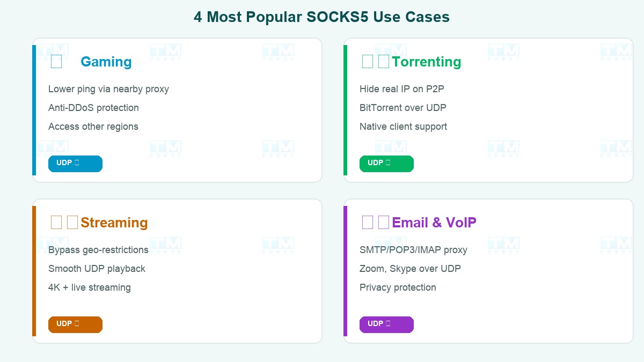Click the green UDP badge under Torrenting
The width and height of the screenshot is (644, 362).
[x=386, y=164]
